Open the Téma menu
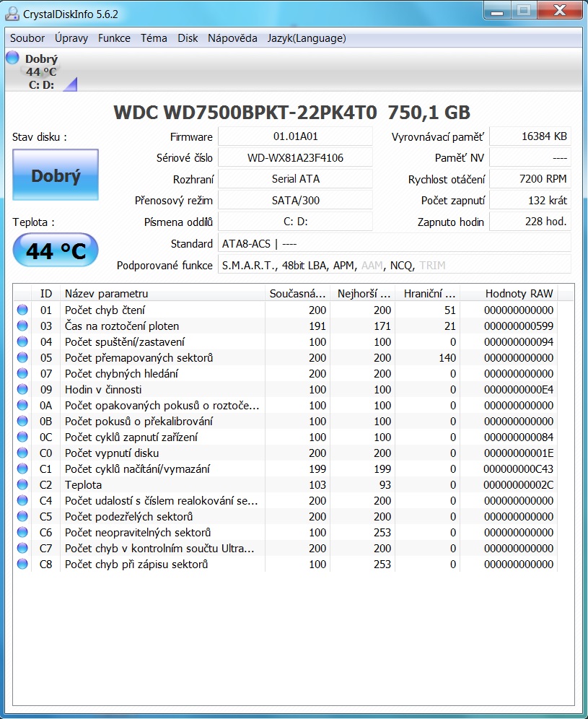Image resolution: width=588 pixels, height=719 pixels. (x=154, y=38)
